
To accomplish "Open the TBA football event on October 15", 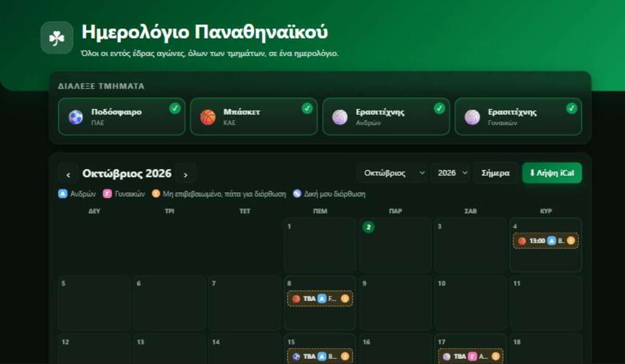I will coord(320,356).
